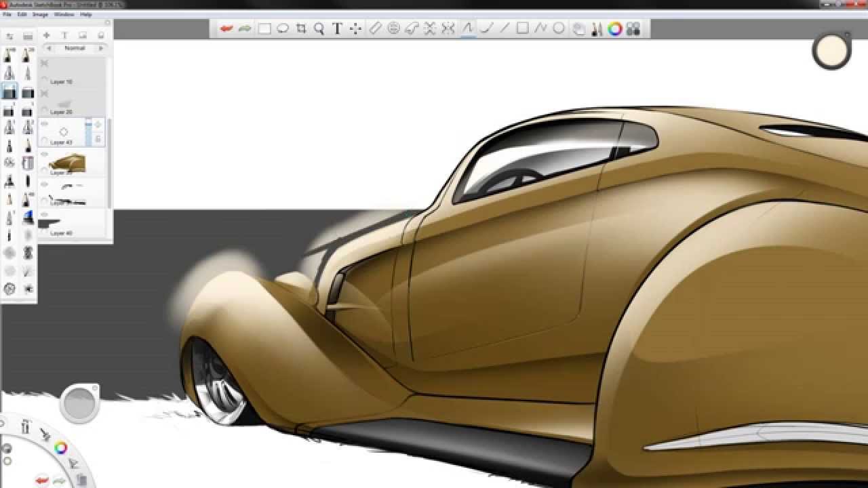Select the highlighted brush in the brush palette
The height and width of the screenshot is (488, 868).
[10, 89]
